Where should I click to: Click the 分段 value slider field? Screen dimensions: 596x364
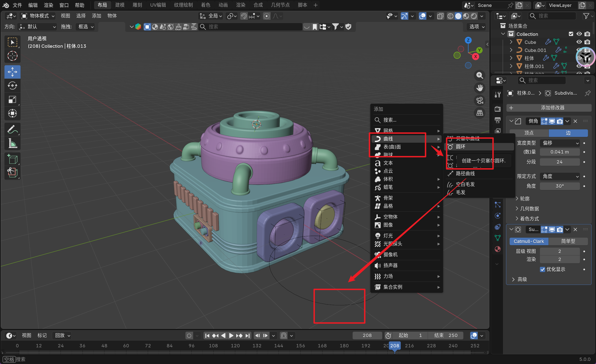point(559,162)
